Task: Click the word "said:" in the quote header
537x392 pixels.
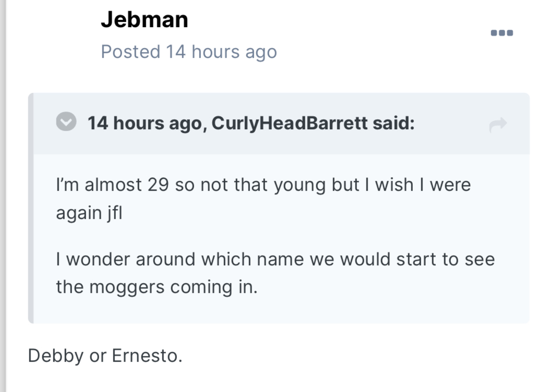Action: [x=393, y=124]
